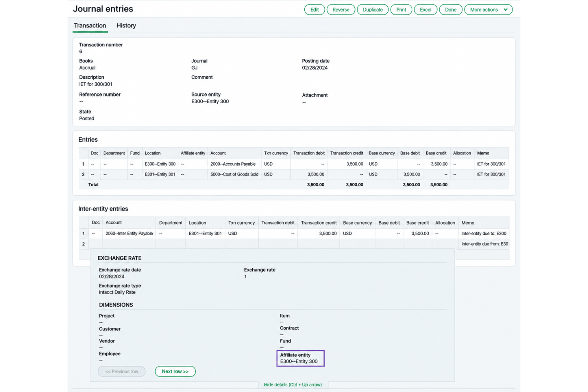Select the Transaction tab
This screenshot has height=392, width=588.
pos(90,25)
